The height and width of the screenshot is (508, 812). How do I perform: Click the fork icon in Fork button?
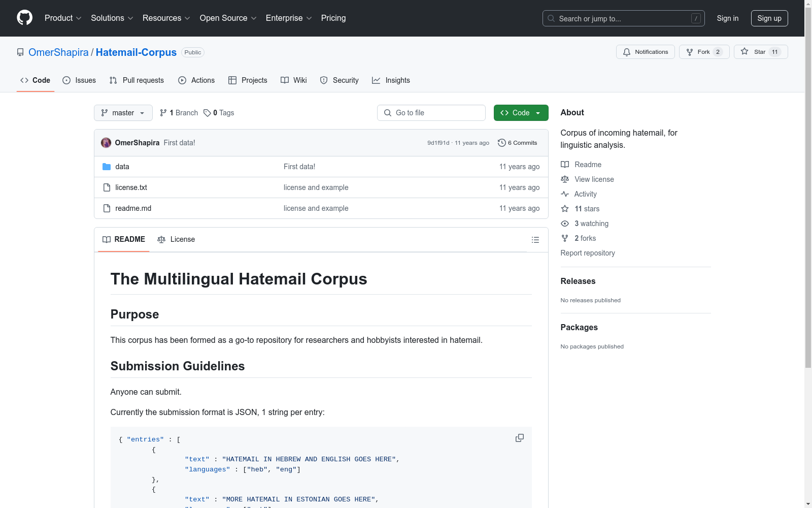tap(690, 52)
